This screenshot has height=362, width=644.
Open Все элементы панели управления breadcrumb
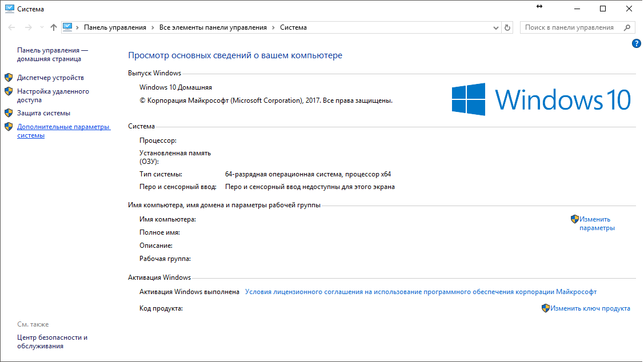213,27
